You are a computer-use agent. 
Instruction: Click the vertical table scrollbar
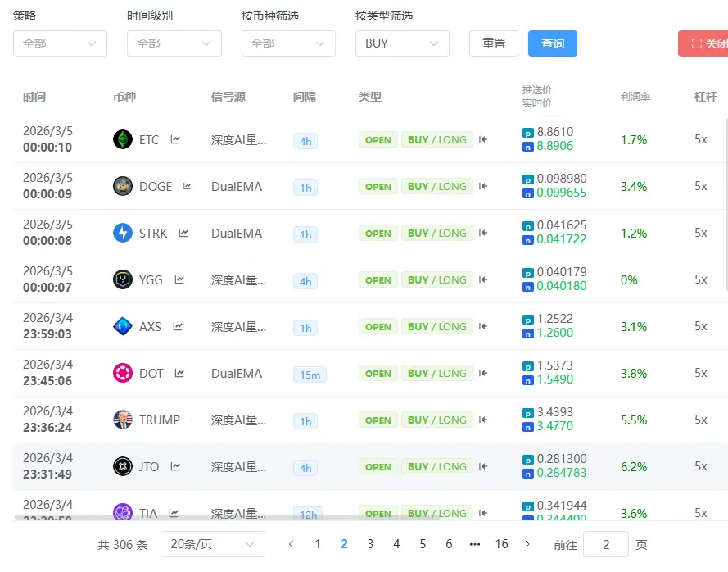pos(726,204)
